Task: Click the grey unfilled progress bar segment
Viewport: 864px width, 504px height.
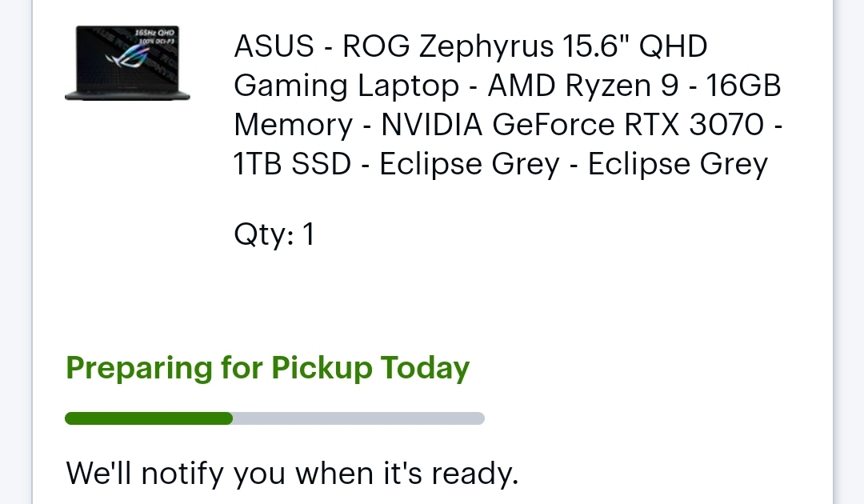Action: coord(358,418)
